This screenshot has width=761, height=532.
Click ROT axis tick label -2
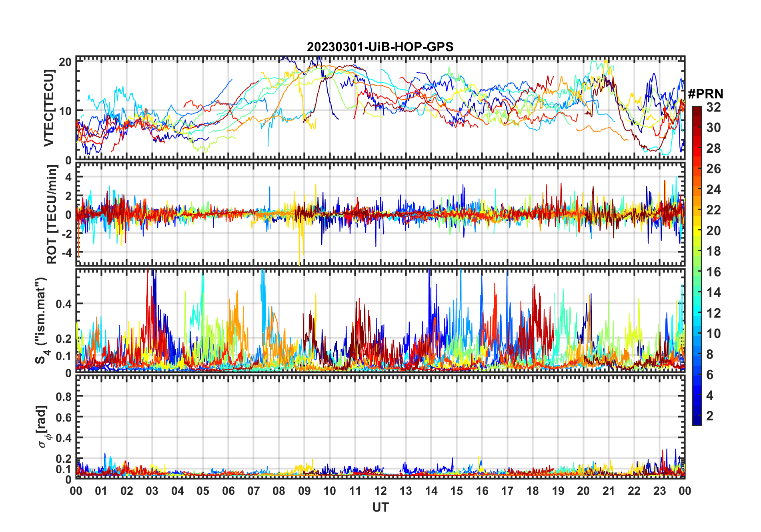[66, 234]
